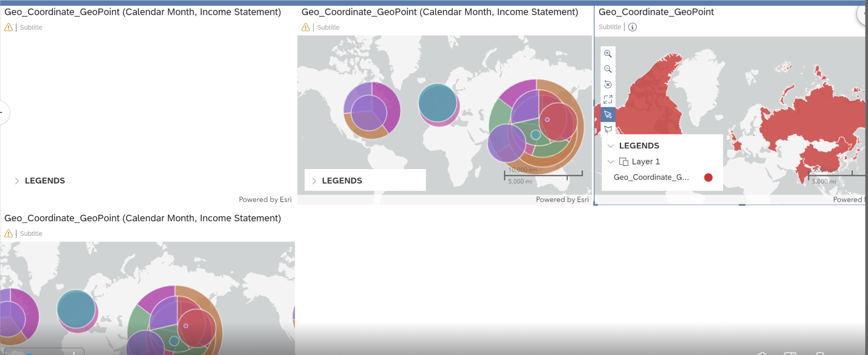Expand LEGENDS in the blank-map widget
868x355 pixels.
[x=17, y=181]
